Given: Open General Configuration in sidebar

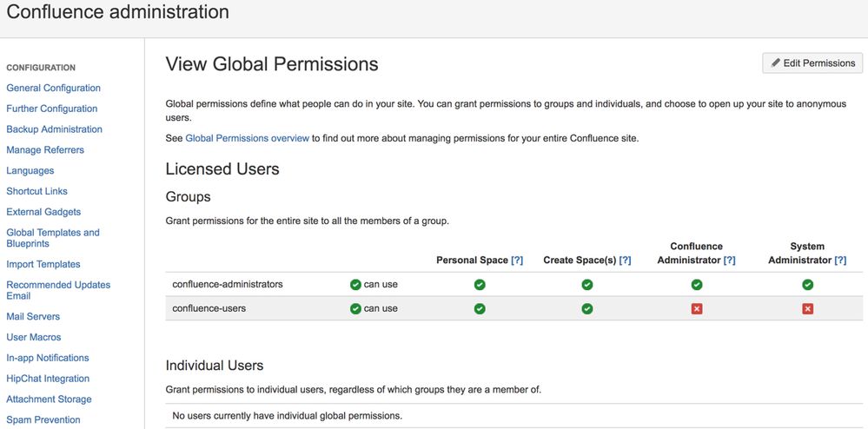Looking at the screenshot, I should (x=54, y=88).
